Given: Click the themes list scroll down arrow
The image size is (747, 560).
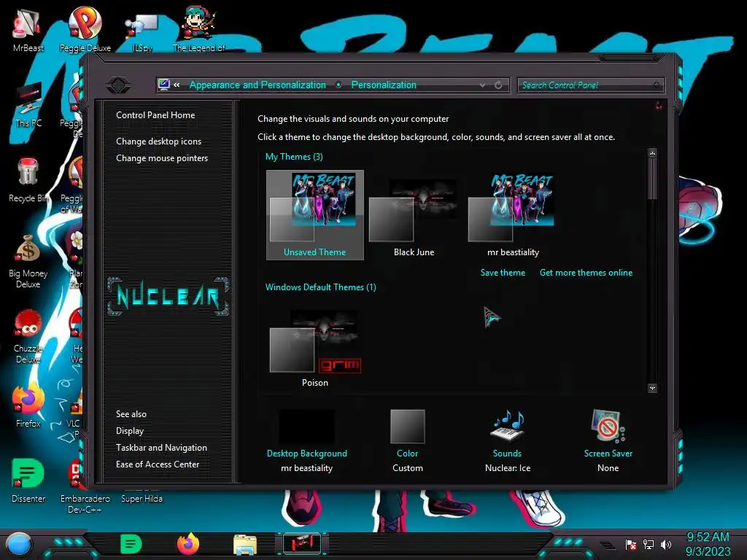Looking at the screenshot, I should coord(653,388).
